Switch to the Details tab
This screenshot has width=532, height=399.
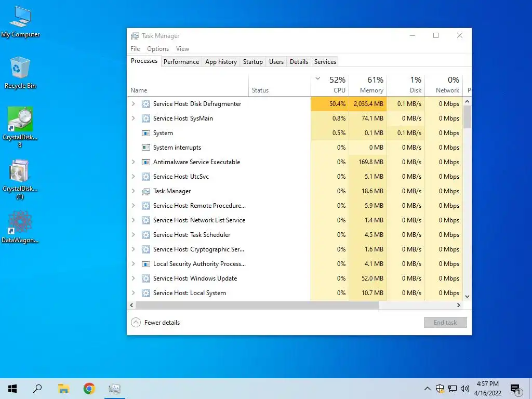click(299, 62)
